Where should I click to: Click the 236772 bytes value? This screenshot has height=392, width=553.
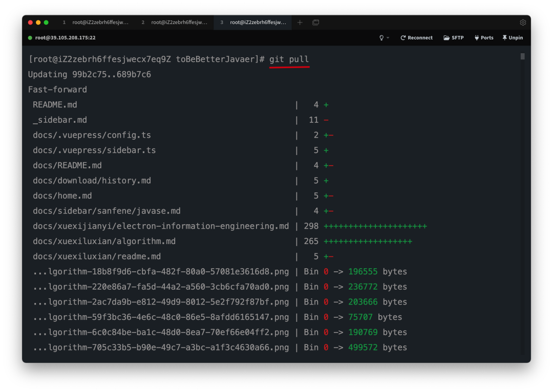363,287
